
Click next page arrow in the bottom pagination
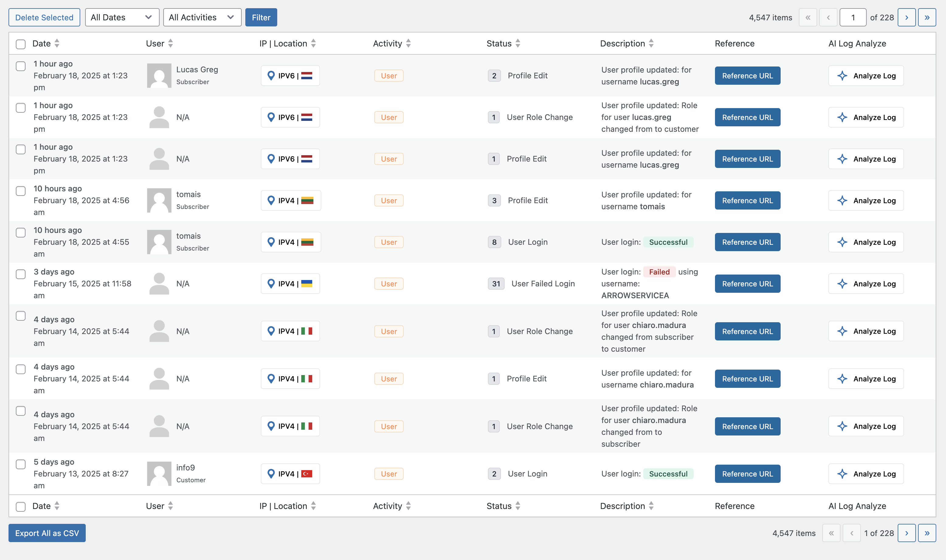click(906, 533)
